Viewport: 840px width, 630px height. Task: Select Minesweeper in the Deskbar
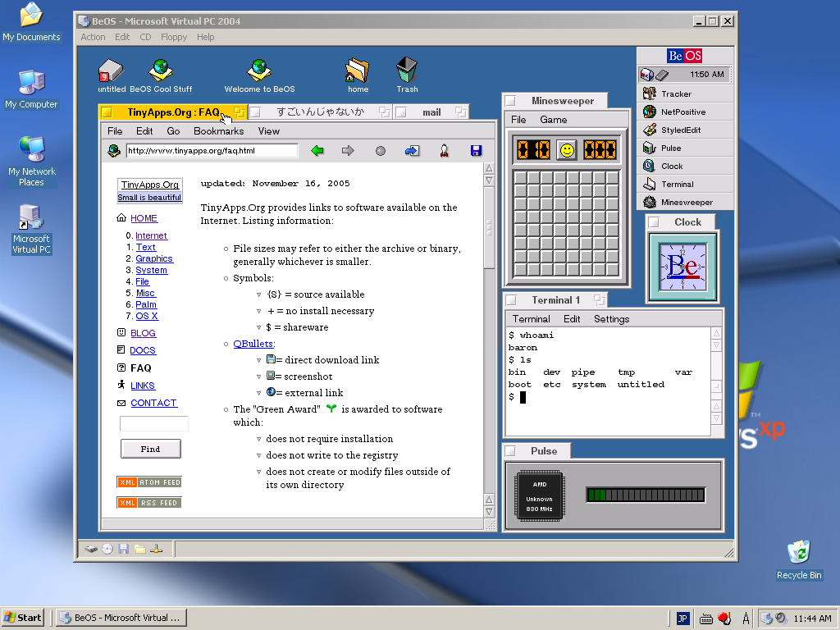coord(685,202)
